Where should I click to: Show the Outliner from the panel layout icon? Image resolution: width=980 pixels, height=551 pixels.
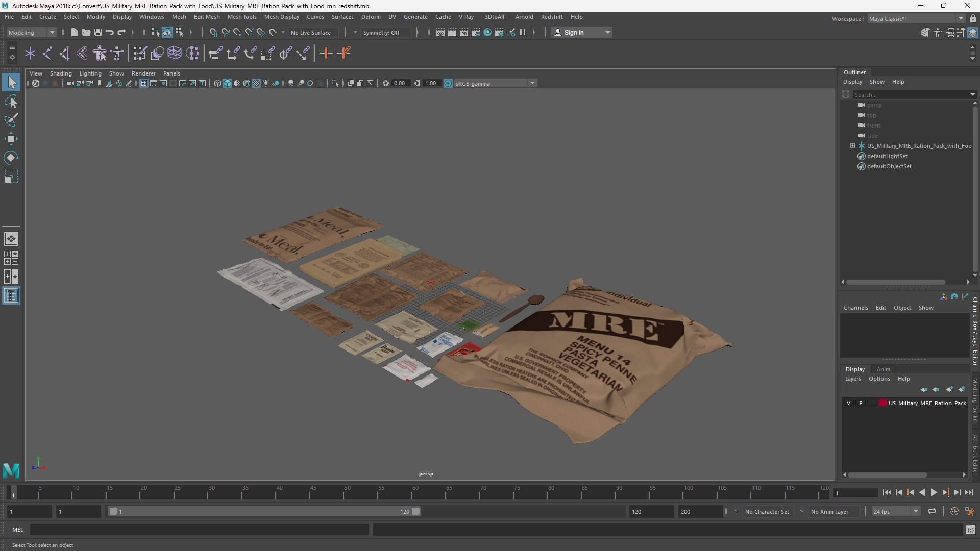[11, 296]
